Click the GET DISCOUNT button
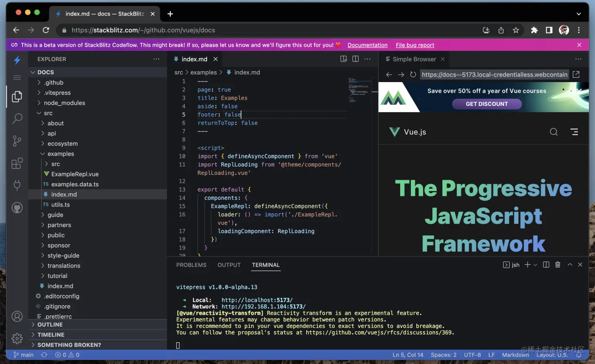 pos(487,104)
